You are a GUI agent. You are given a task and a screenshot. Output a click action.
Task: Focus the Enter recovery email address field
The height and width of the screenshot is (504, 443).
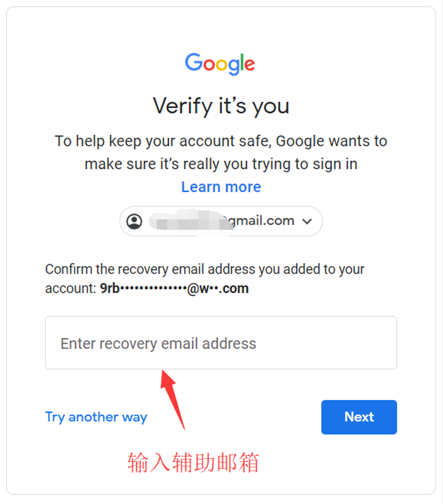coord(221,343)
